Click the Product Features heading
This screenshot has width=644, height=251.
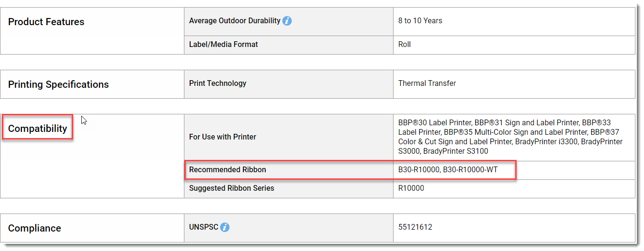pos(46,22)
